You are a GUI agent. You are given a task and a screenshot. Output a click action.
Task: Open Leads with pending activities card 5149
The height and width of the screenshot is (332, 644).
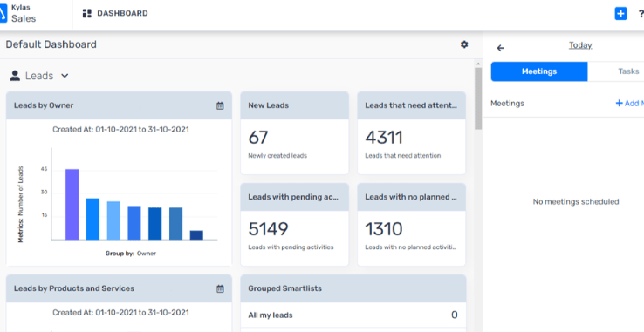point(294,225)
